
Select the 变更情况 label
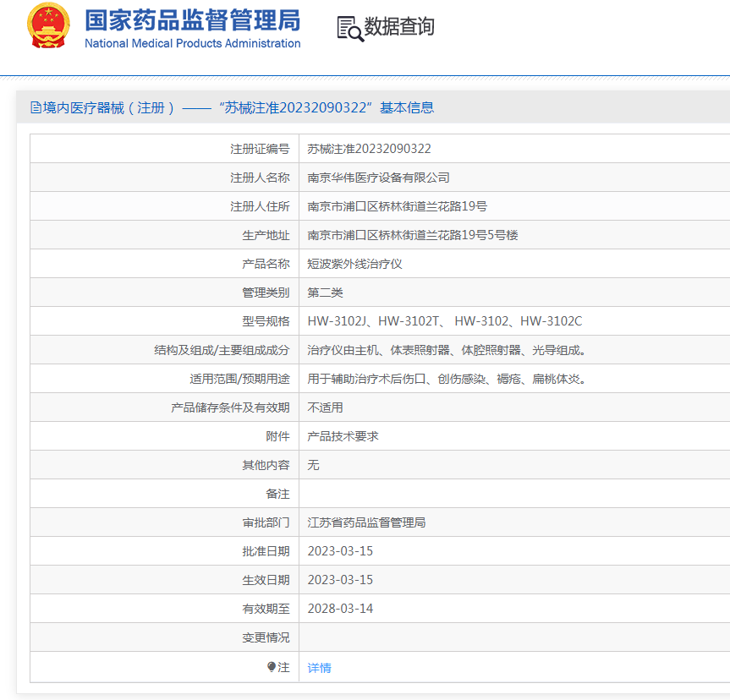pos(266,637)
